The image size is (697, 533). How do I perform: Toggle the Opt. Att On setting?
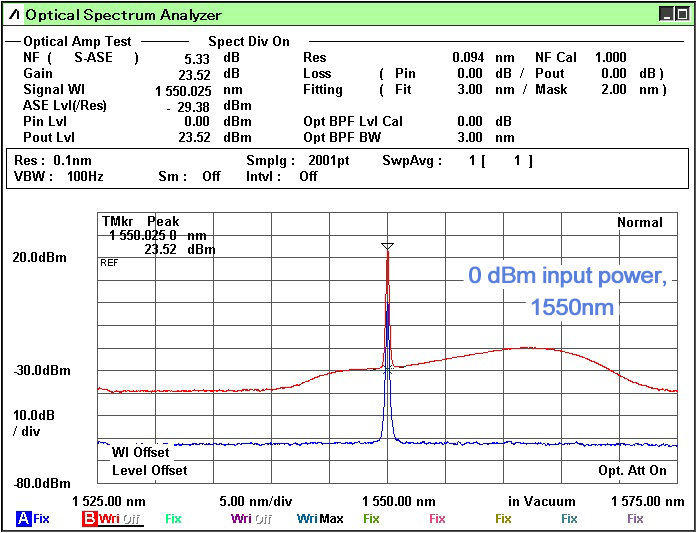coord(632,470)
